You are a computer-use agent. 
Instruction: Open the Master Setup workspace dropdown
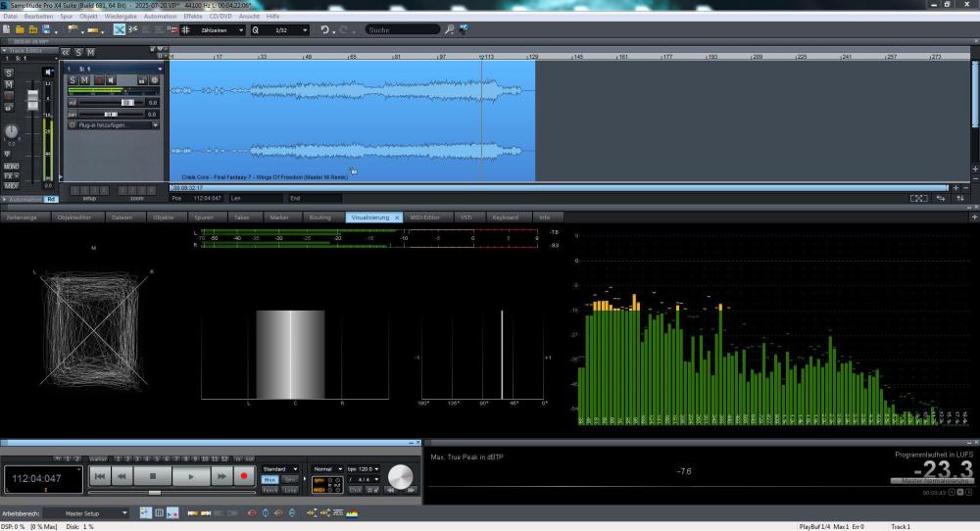[124, 513]
